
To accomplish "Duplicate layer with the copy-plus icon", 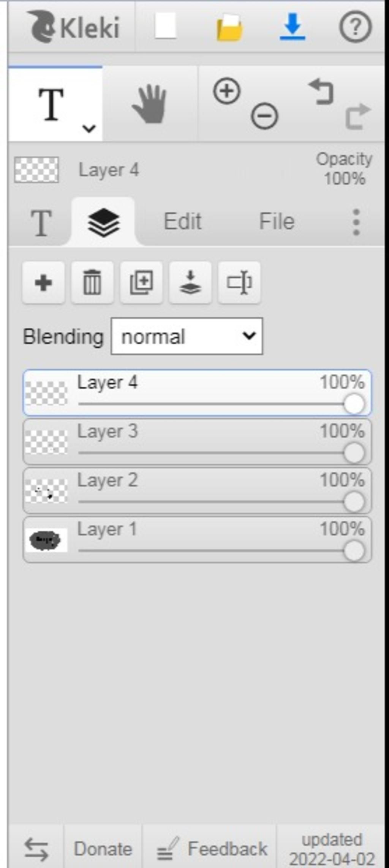I will pyautogui.click(x=141, y=282).
